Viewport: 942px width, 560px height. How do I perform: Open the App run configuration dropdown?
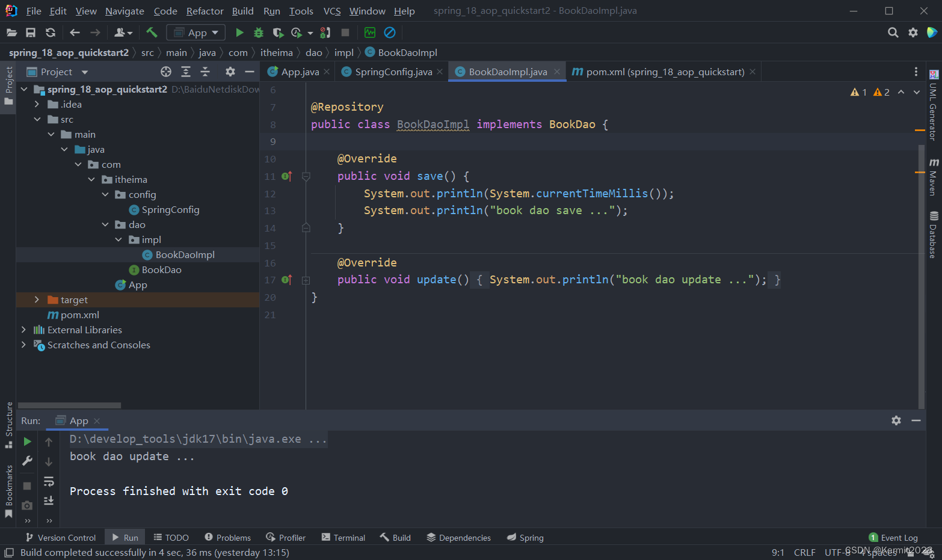tap(196, 32)
